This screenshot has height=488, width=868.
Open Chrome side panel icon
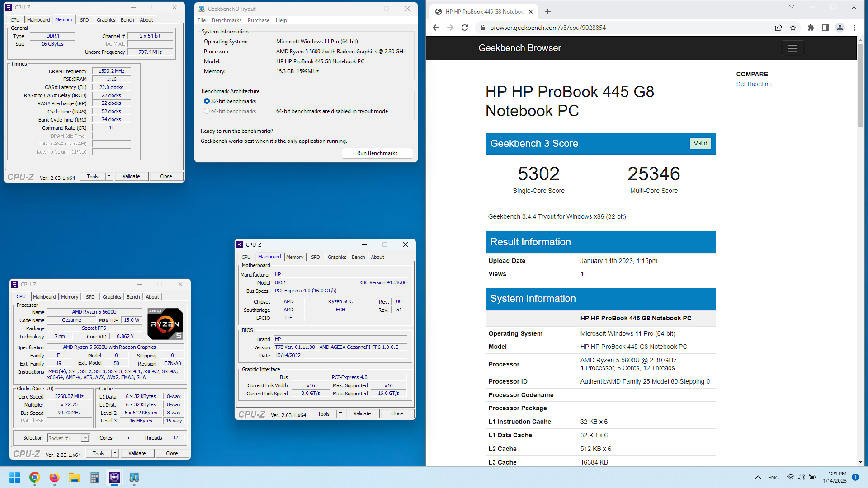point(826,28)
